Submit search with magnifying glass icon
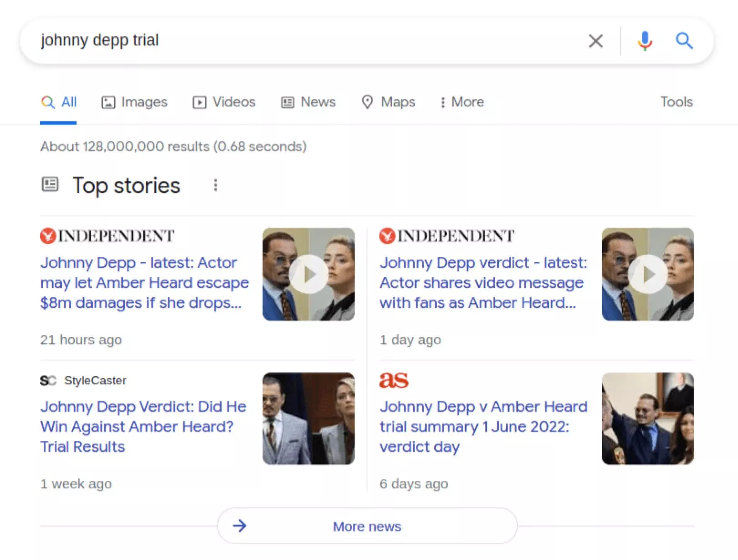The width and height of the screenshot is (738, 560). [x=684, y=41]
